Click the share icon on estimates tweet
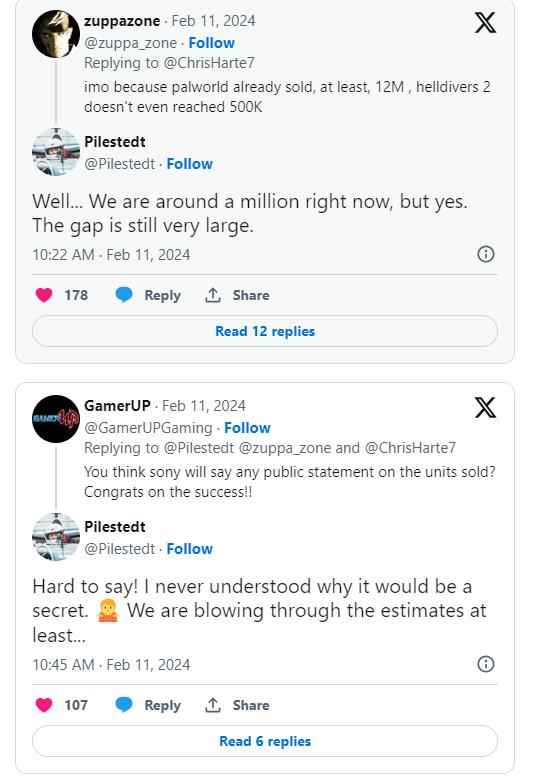The height and width of the screenshot is (779, 536). click(x=213, y=705)
